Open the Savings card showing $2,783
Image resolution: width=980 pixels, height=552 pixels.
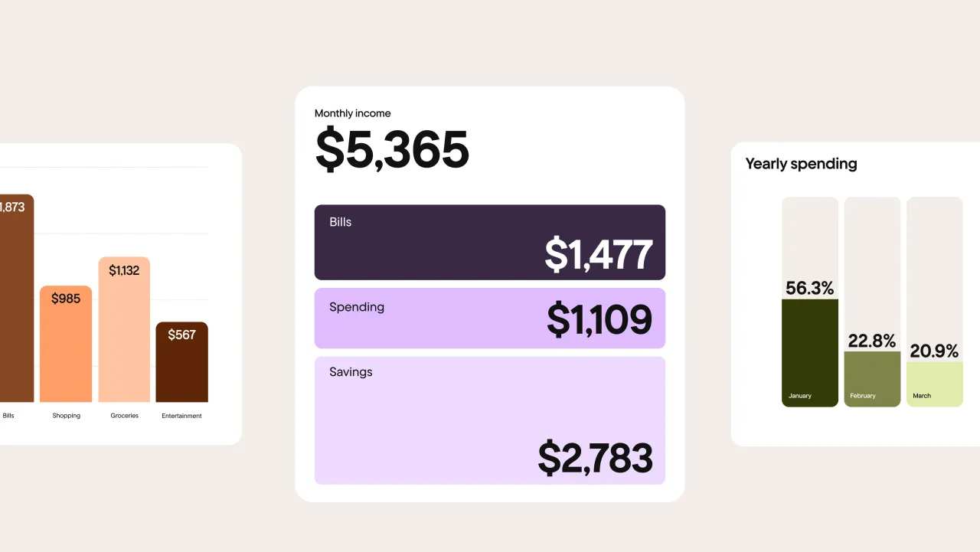(x=490, y=420)
